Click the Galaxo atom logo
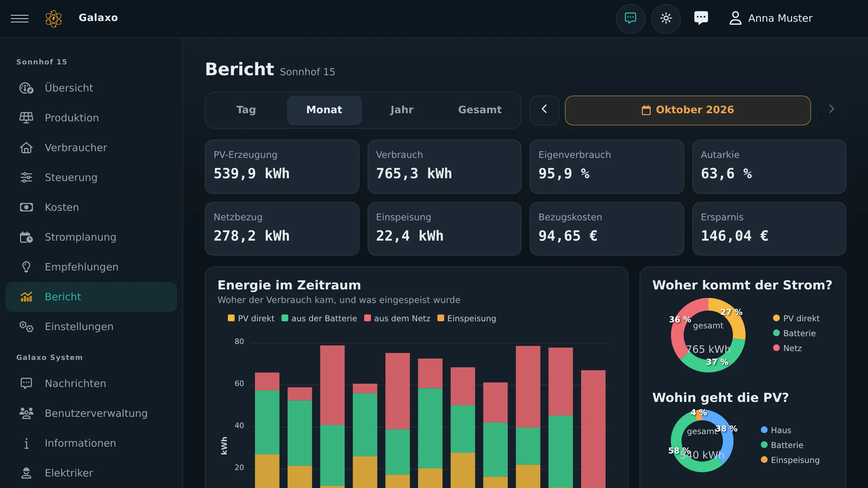This screenshot has height=488, width=868. coord(54,18)
